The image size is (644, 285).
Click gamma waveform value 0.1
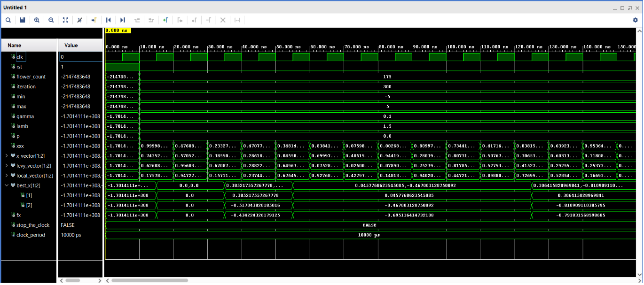pos(387,116)
